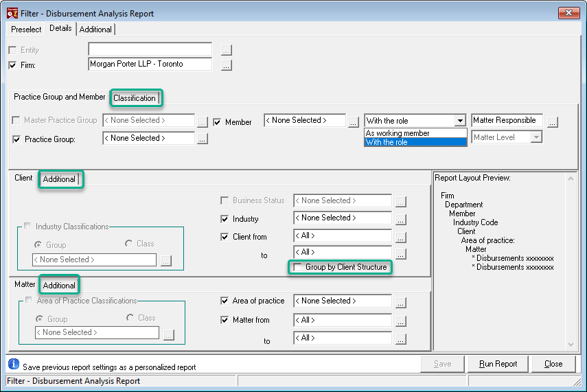The width and height of the screenshot is (587, 392).
Task: Click the Matter Responsible role field
Action: [507, 120]
